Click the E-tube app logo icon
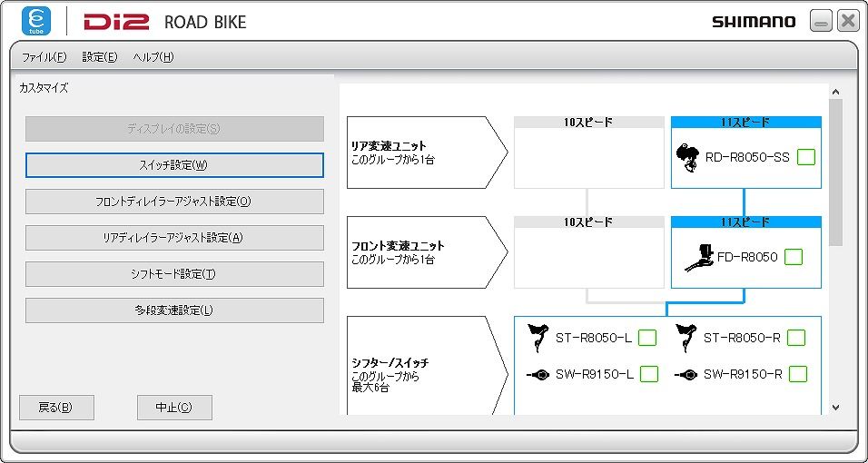 point(36,21)
